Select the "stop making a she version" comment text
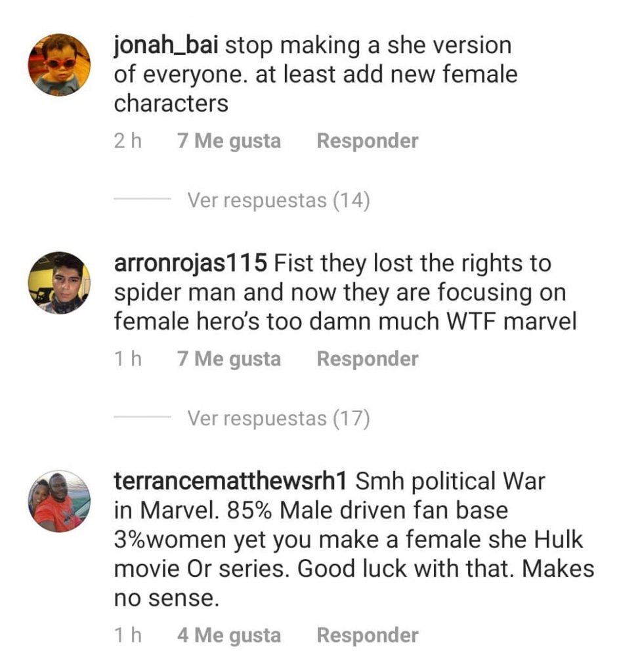The image size is (621, 672). [368, 46]
